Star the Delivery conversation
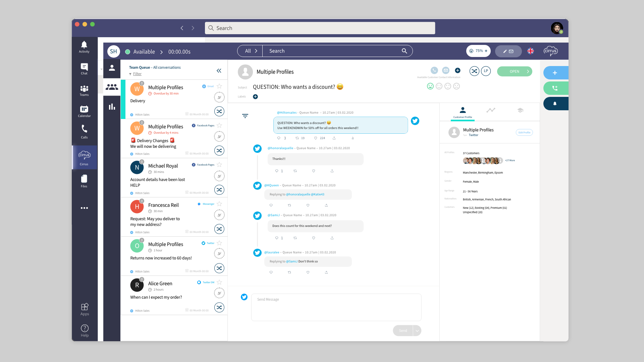 pyautogui.click(x=219, y=86)
